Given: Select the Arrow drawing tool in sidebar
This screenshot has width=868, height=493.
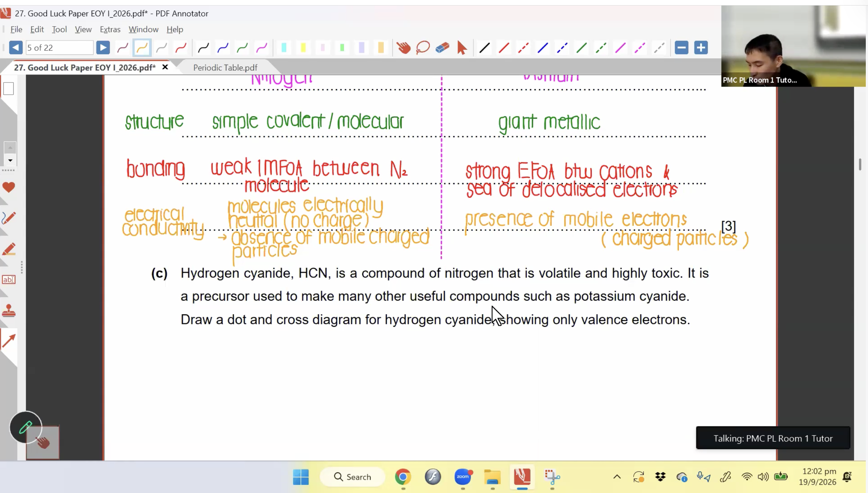Looking at the screenshot, I should pos(9,341).
